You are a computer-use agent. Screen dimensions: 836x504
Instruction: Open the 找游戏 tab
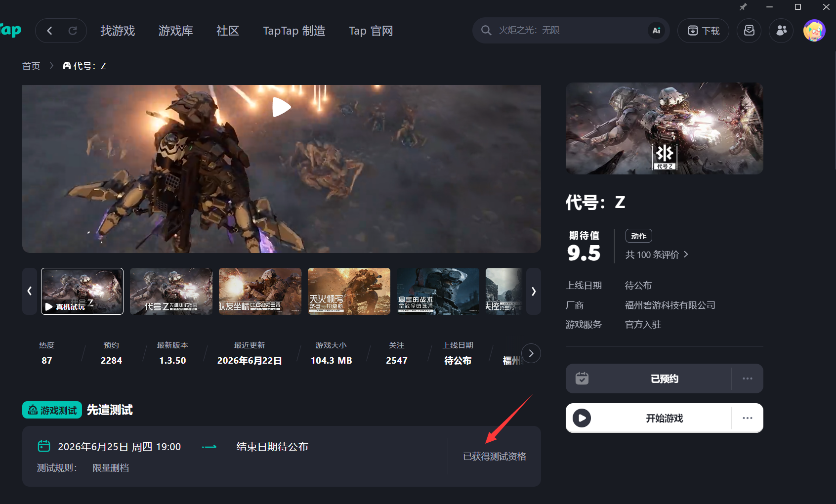point(118,31)
